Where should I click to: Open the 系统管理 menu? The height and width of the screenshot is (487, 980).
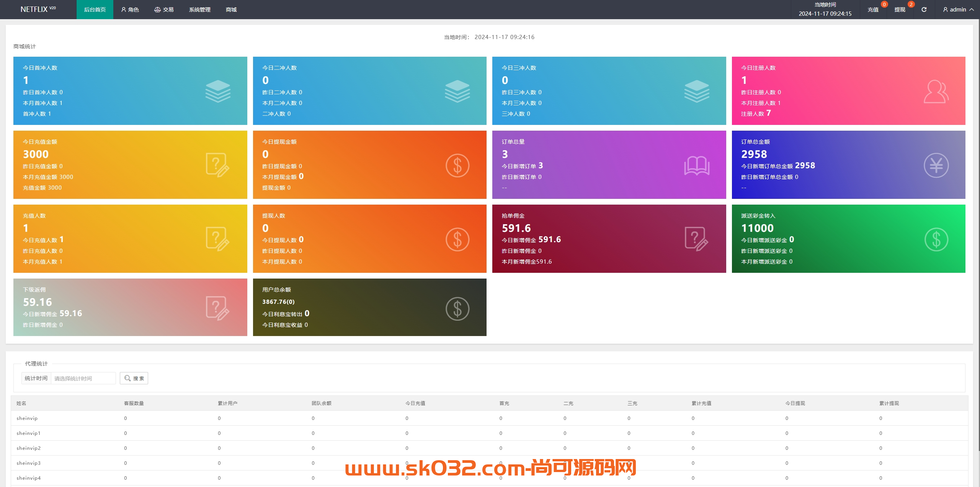(199, 10)
